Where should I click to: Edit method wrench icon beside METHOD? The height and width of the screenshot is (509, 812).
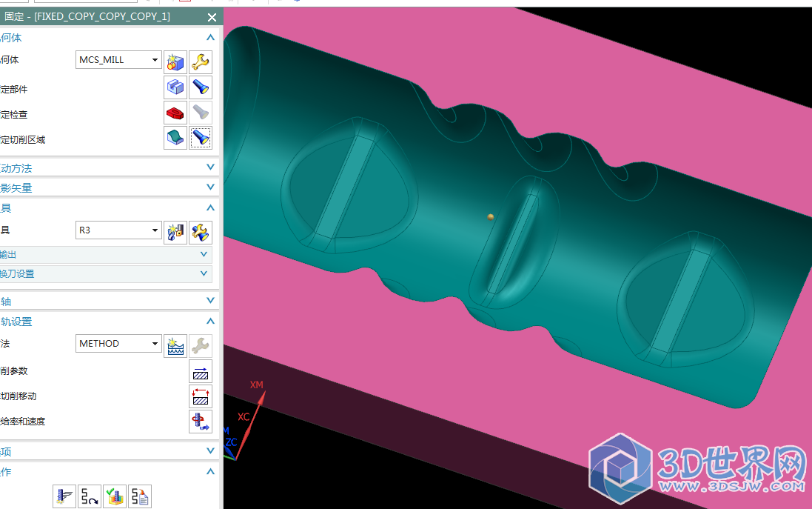pyautogui.click(x=201, y=346)
